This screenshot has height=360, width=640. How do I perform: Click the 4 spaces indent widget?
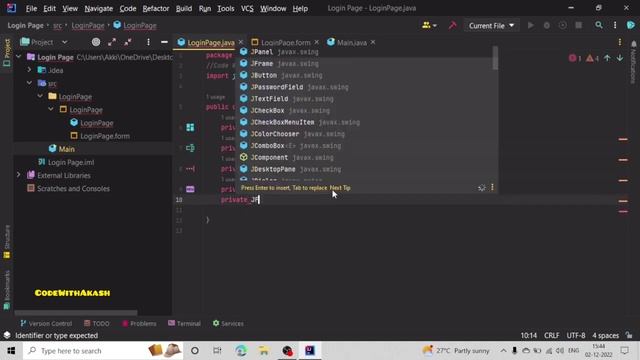point(606,336)
